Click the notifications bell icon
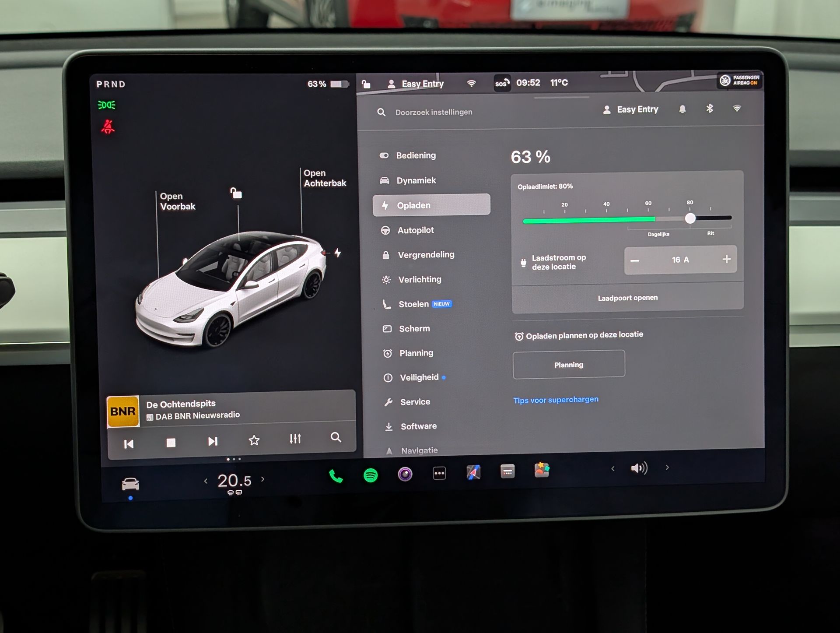The width and height of the screenshot is (840, 633). [x=682, y=109]
